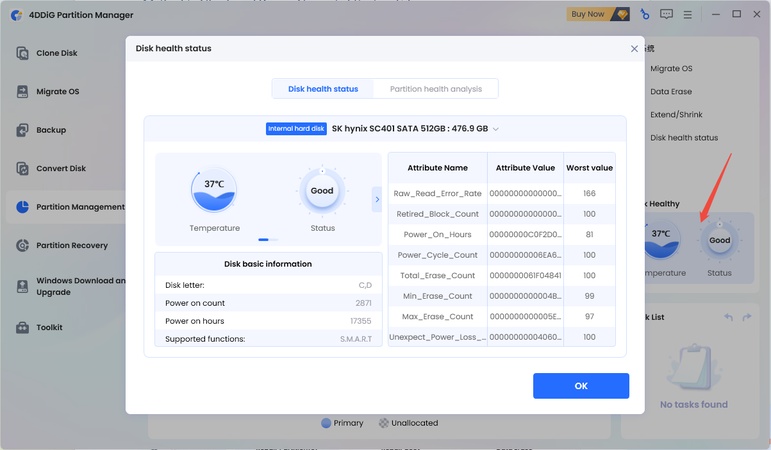Open Backup from the sidebar icon
Screen dimensions: 771x450
(22, 130)
